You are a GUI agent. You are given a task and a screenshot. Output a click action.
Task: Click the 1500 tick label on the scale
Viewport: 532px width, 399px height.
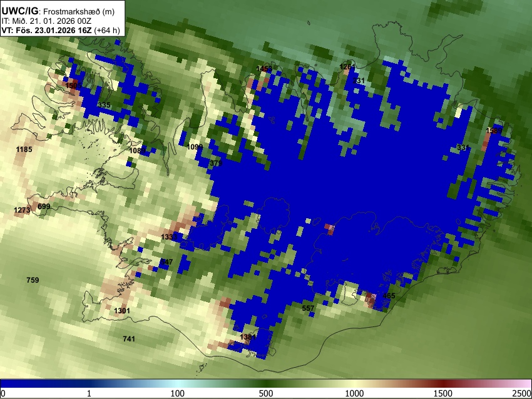443,393
